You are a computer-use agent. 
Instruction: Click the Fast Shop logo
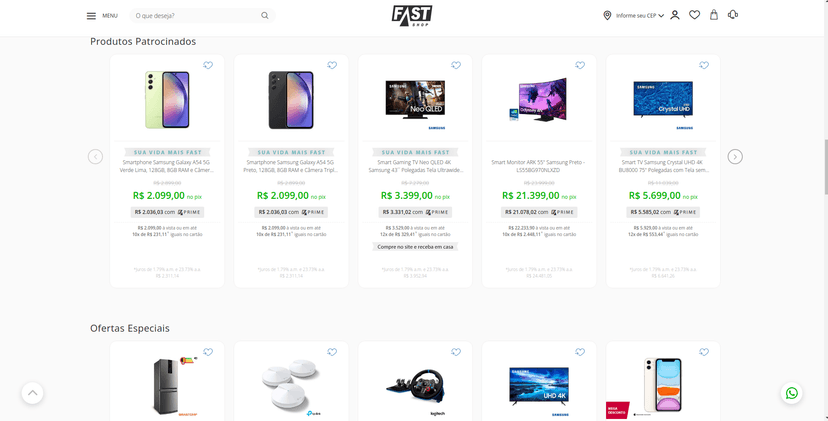(412, 16)
